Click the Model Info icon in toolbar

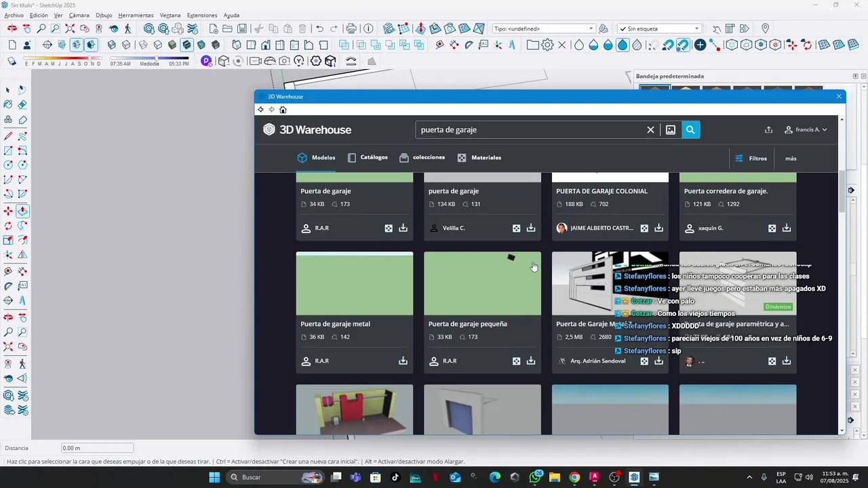click(x=368, y=28)
